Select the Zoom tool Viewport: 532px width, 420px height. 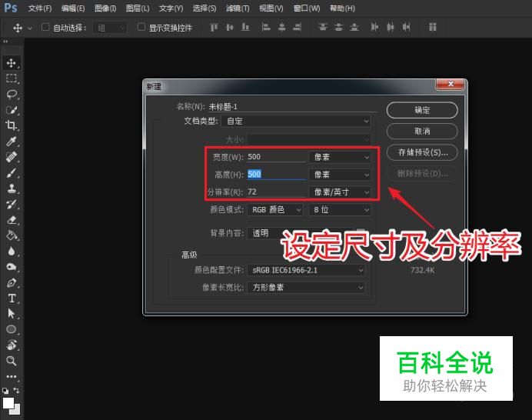click(12, 361)
